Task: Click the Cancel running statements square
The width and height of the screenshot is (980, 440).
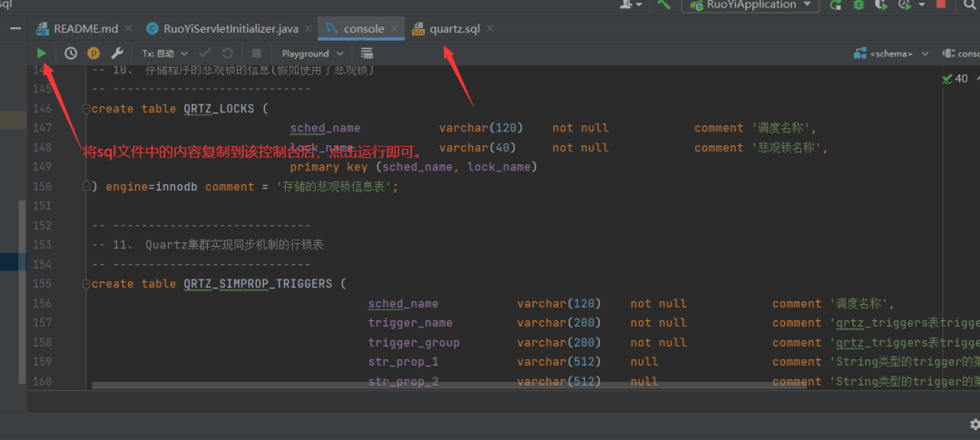Action: pyautogui.click(x=257, y=54)
